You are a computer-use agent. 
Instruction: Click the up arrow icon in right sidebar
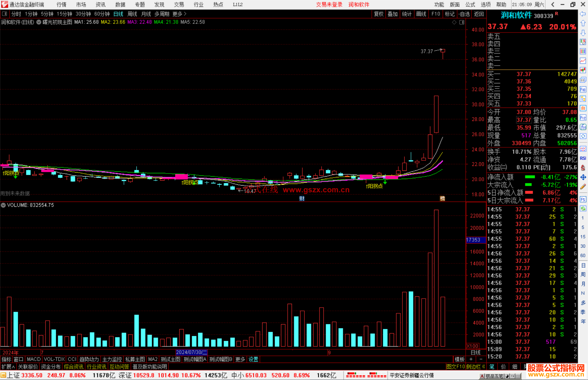[x=583, y=23]
